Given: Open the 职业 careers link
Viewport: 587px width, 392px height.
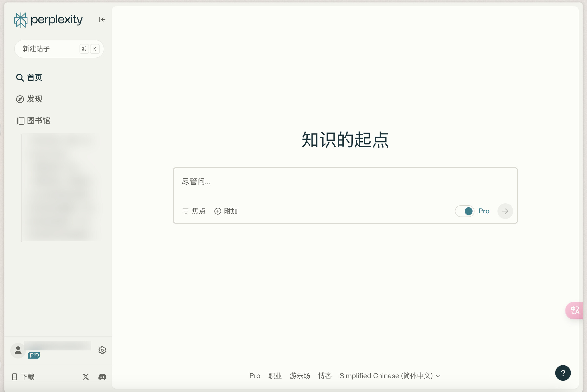Looking at the screenshot, I should coord(275,375).
